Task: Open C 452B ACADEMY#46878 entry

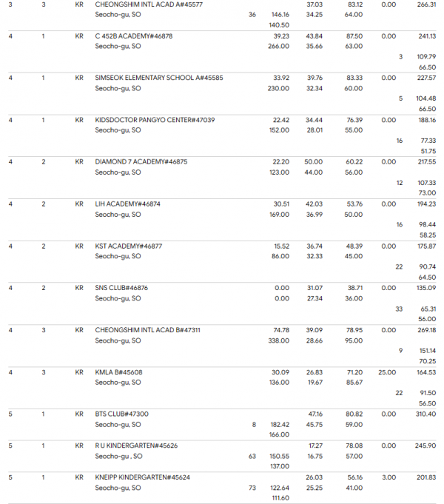Action: point(134,36)
